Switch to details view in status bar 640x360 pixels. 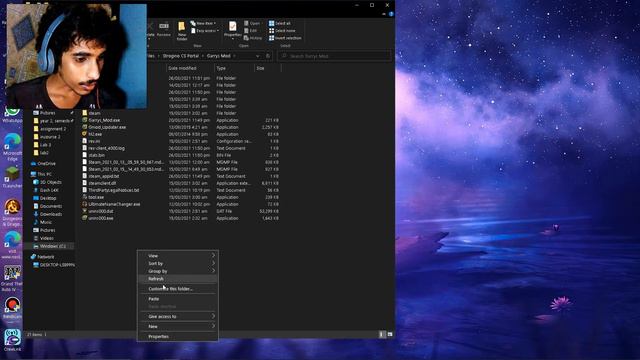pyautogui.click(x=382, y=334)
